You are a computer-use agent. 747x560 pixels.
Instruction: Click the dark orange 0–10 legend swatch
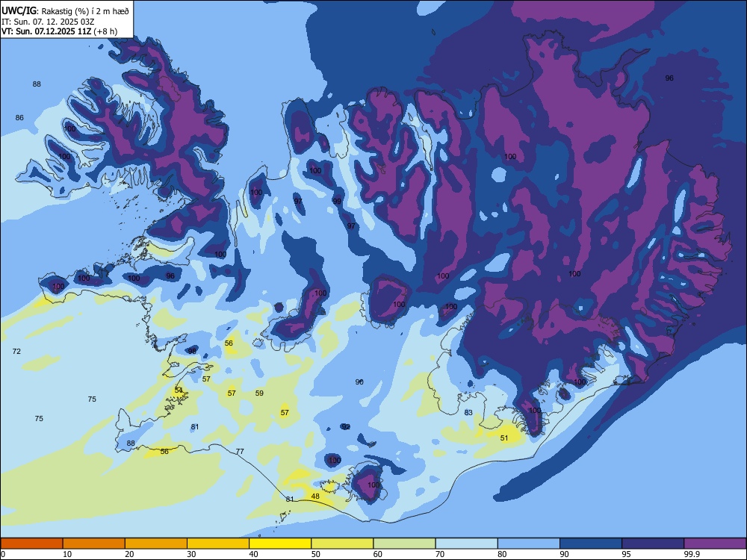31,544
